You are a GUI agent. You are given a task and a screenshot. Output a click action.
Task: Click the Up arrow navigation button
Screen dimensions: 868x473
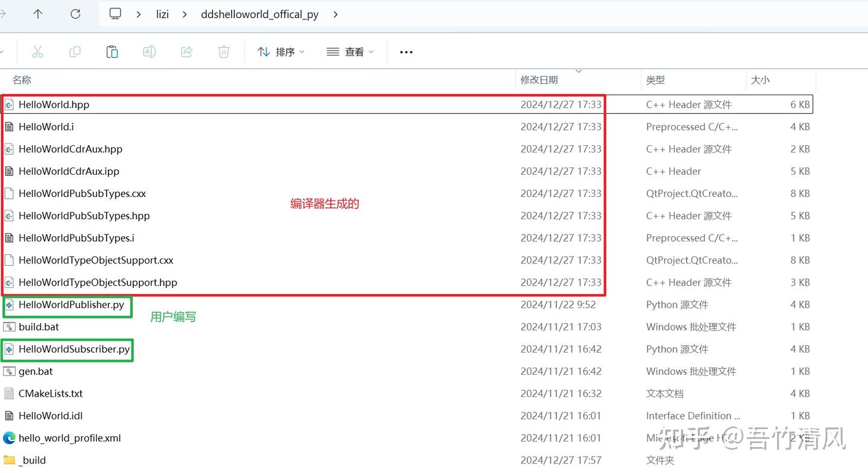tap(38, 14)
